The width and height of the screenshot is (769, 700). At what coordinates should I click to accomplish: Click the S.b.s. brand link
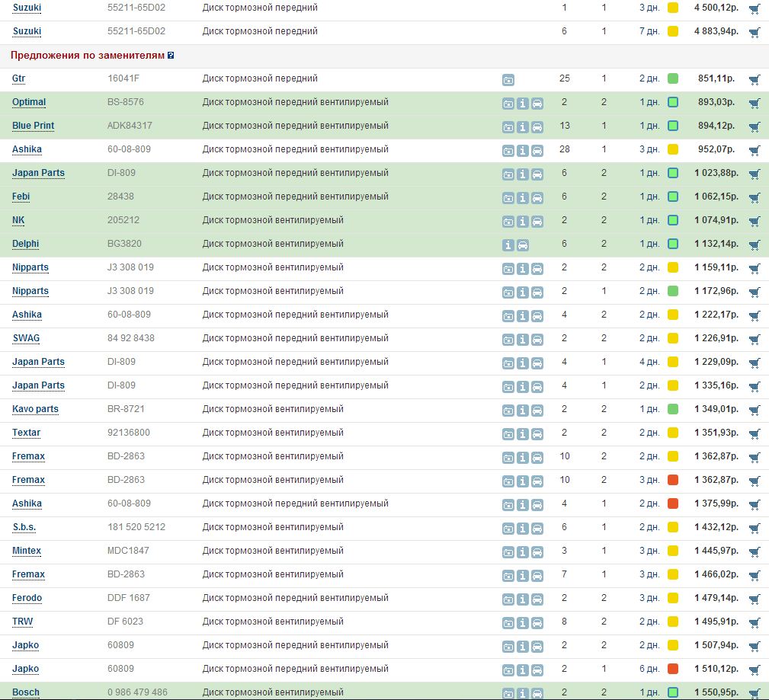(x=24, y=527)
